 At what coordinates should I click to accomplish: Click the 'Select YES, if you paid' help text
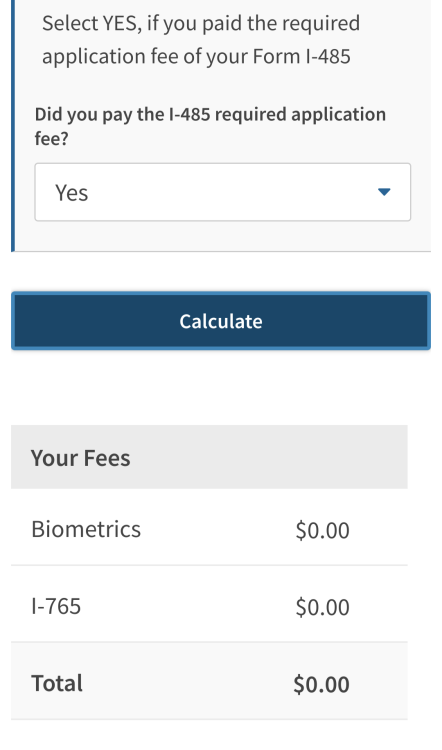(201, 23)
